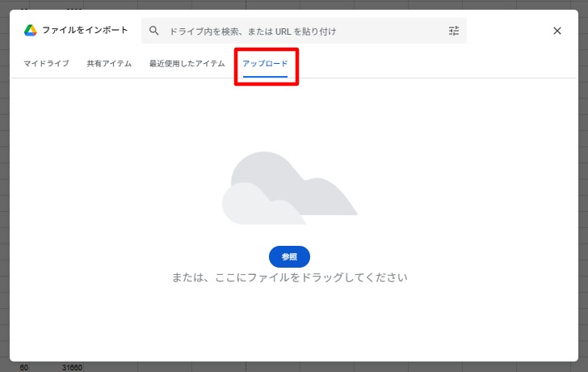Viewport: 588px width, 372px height.
Task: Open the search options filter icon
Action: 453,31
